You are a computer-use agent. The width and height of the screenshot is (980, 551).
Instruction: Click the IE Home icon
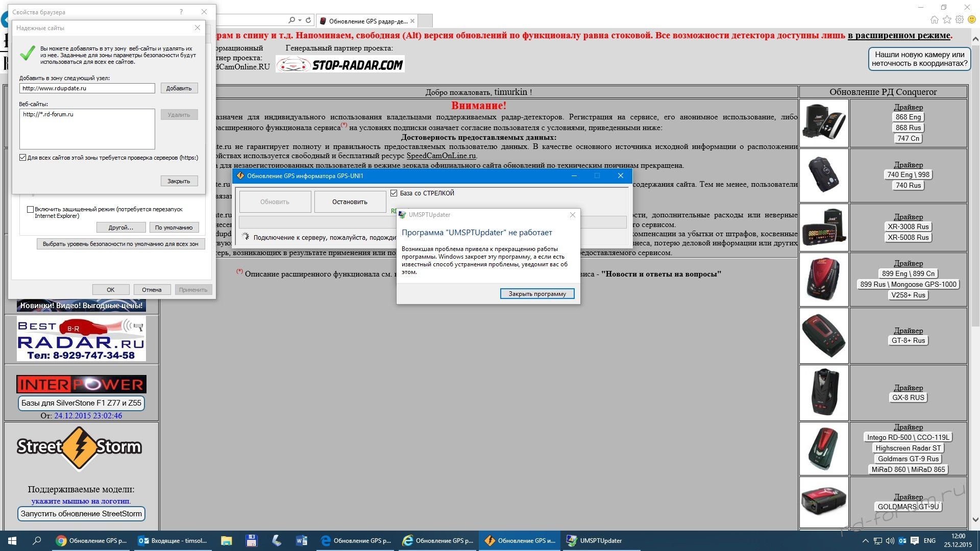pyautogui.click(x=934, y=20)
